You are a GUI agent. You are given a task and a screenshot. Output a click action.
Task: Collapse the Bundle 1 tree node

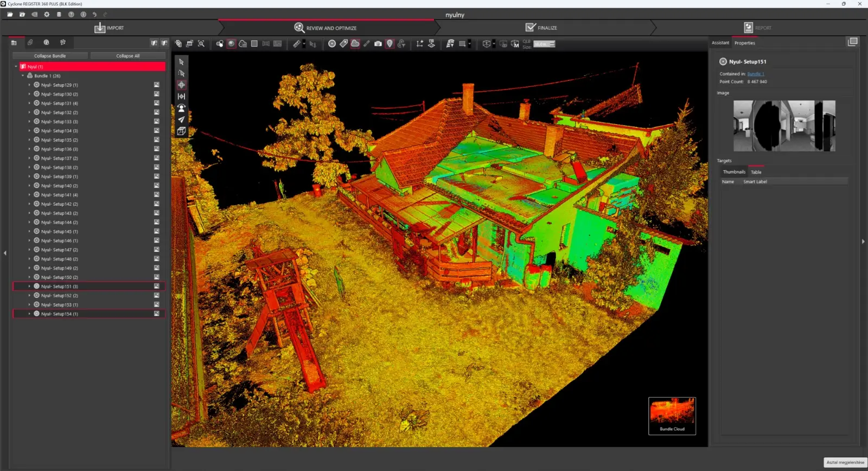point(23,76)
